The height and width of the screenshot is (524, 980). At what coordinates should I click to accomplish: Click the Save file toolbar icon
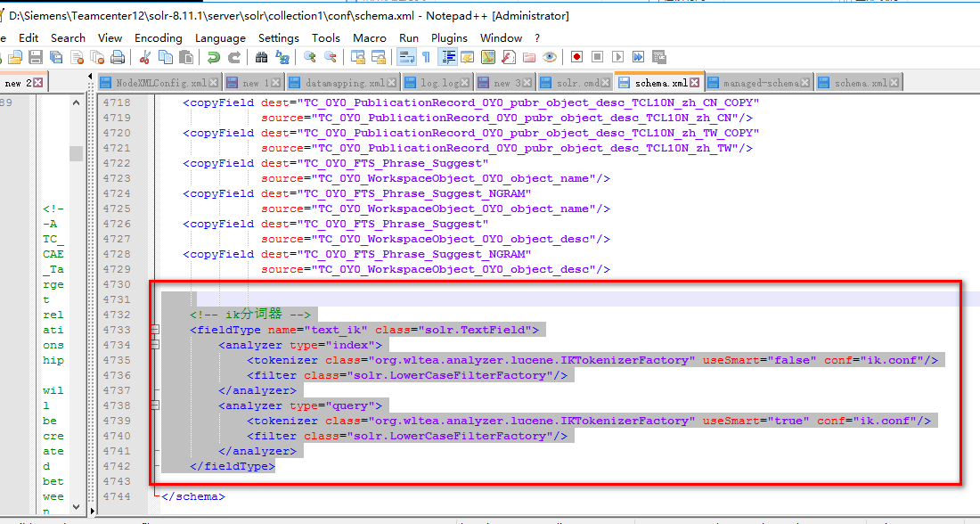pos(36,58)
